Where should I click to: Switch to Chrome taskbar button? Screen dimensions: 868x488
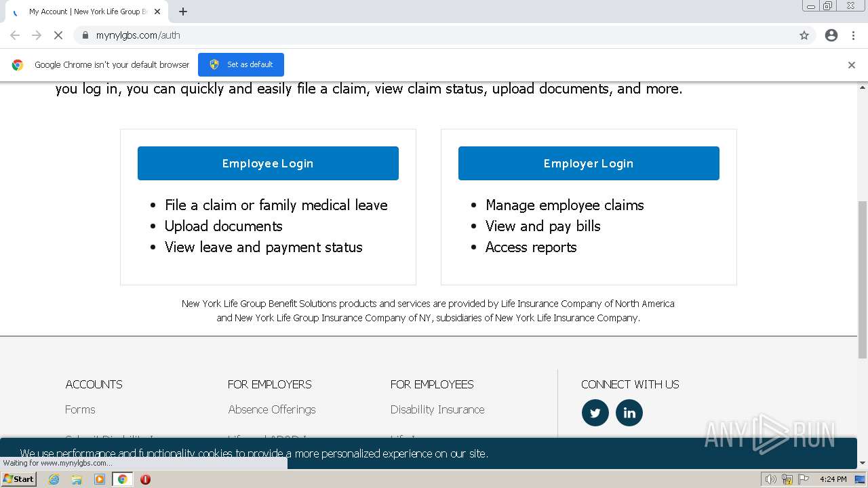pos(123,479)
